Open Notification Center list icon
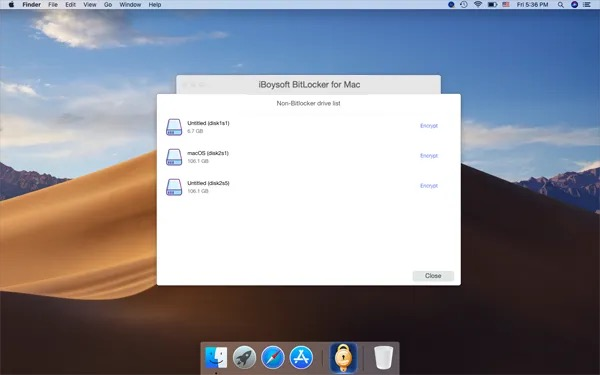 tap(587, 5)
